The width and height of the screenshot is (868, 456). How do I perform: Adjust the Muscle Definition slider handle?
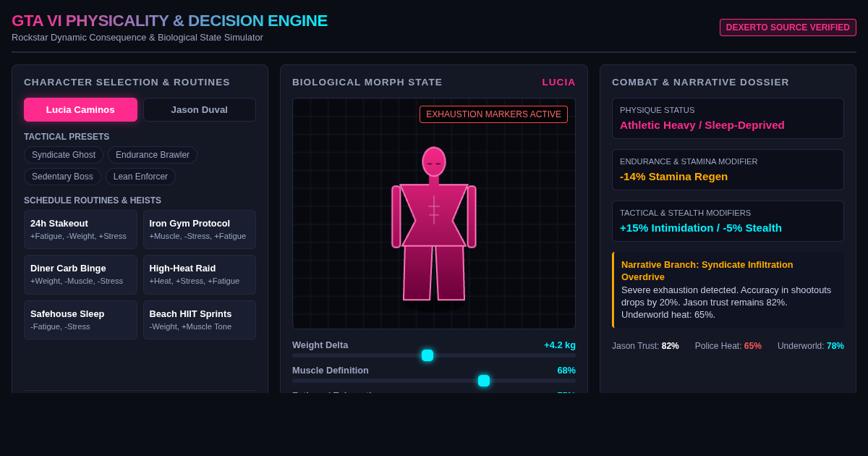click(484, 381)
